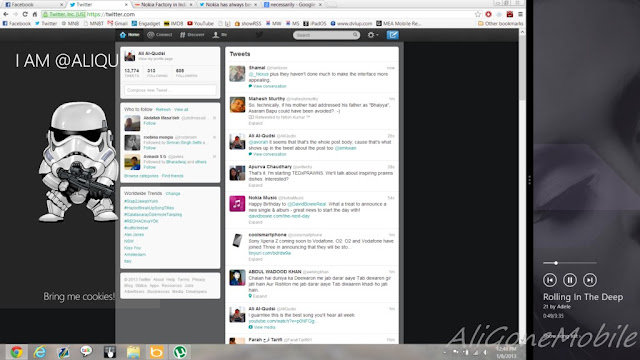Screen dimensions: 640x360
Task: Follow Avinash S G
Action: (x=149, y=167)
